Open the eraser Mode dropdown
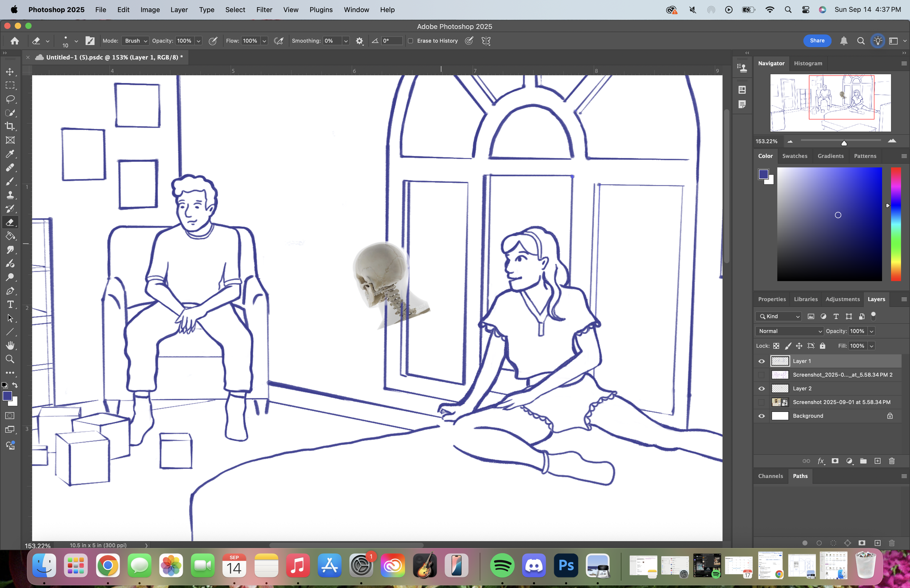The image size is (910, 588). click(x=135, y=41)
